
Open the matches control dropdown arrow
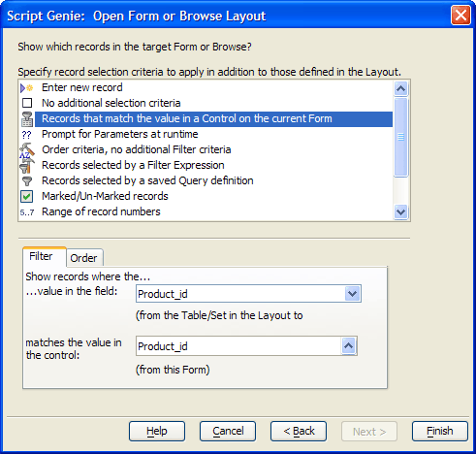point(349,346)
